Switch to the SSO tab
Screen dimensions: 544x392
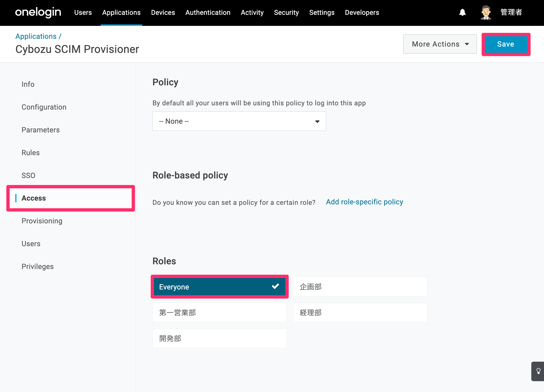pyautogui.click(x=28, y=175)
